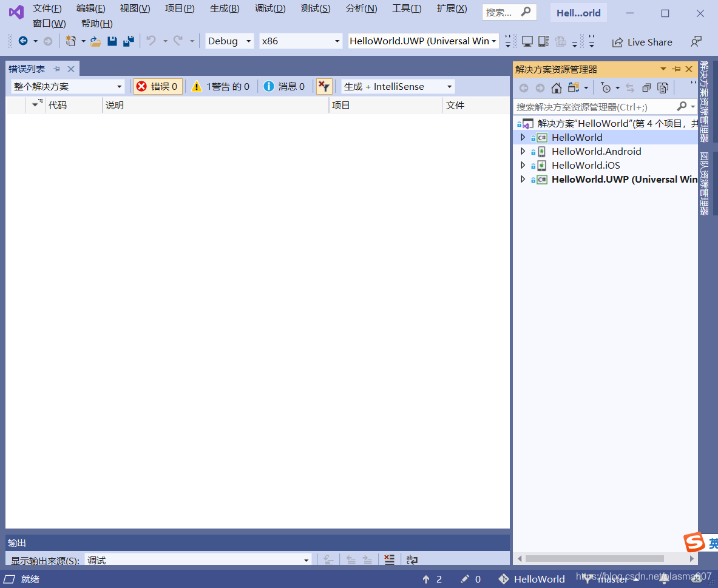Click the Live Share button
The image size is (718, 588).
point(642,42)
